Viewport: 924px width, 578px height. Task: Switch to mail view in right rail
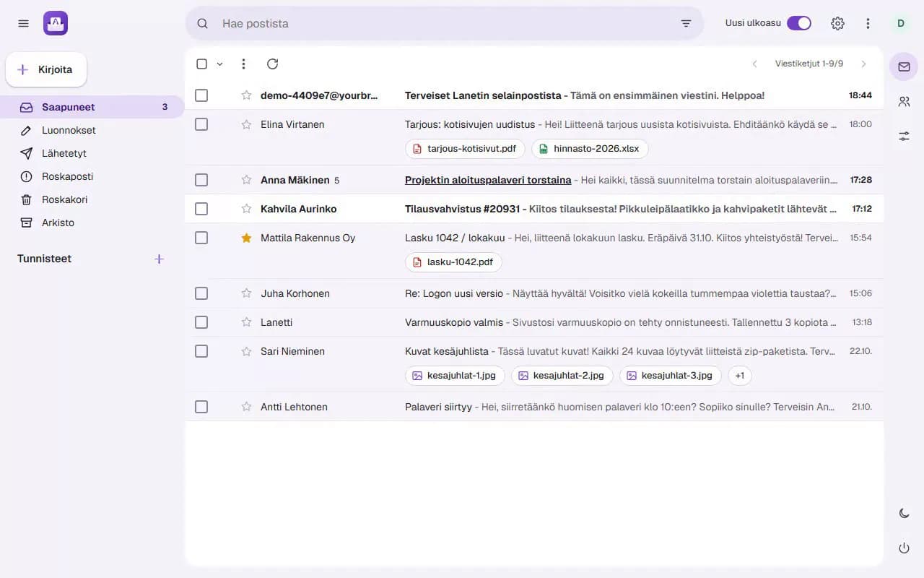(904, 66)
